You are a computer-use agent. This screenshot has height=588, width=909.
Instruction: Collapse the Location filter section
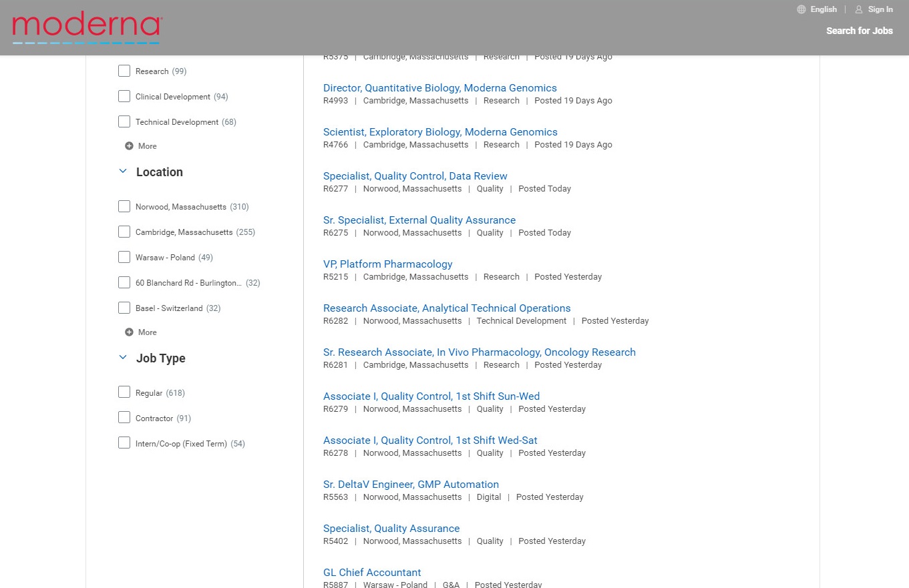(x=123, y=172)
